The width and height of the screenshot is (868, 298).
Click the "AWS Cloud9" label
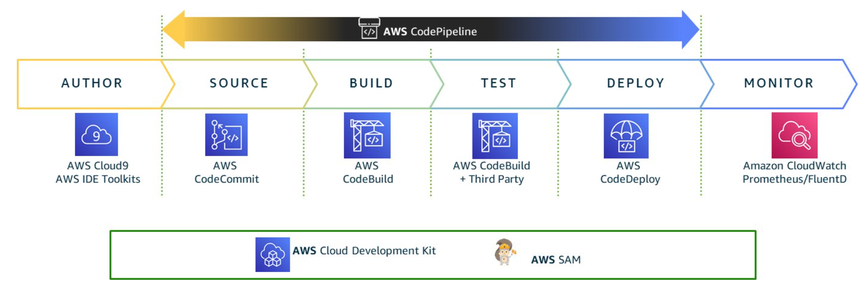coord(98,166)
